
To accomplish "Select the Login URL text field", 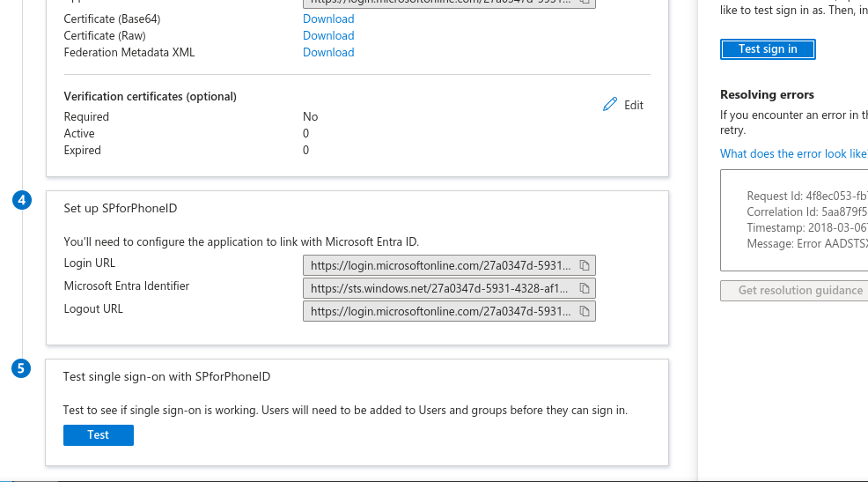I will [x=449, y=265].
